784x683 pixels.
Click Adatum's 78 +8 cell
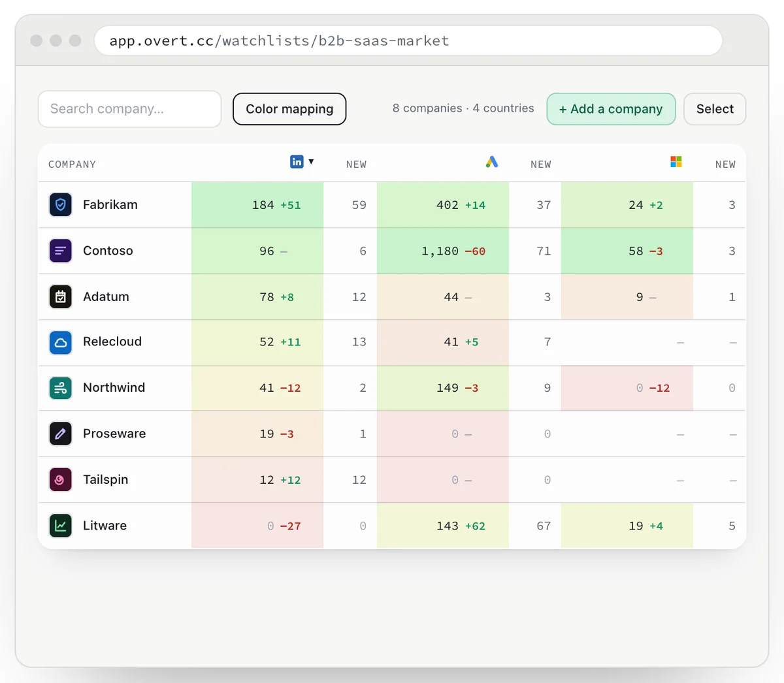(257, 296)
